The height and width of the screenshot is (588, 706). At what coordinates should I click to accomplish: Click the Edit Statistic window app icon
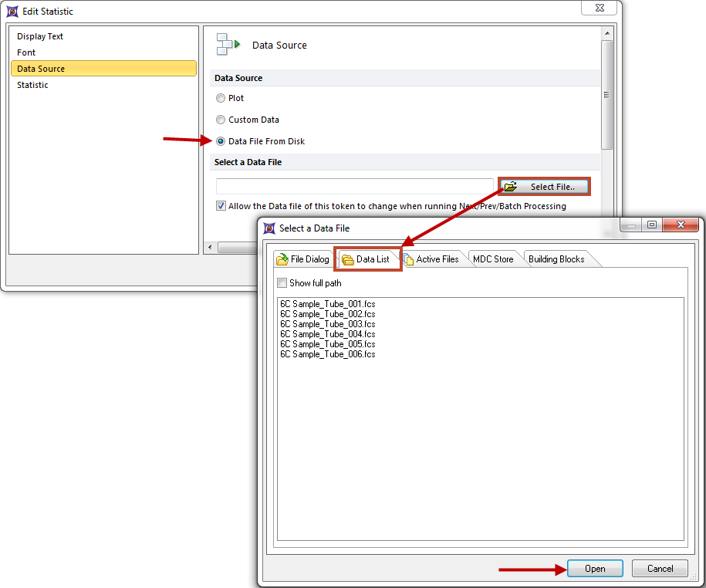pyautogui.click(x=12, y=12)
